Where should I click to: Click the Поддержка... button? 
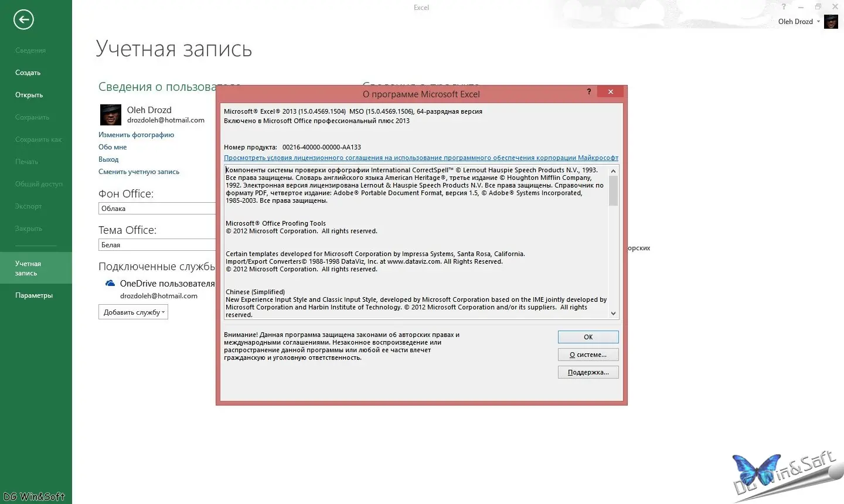(588, 372)
